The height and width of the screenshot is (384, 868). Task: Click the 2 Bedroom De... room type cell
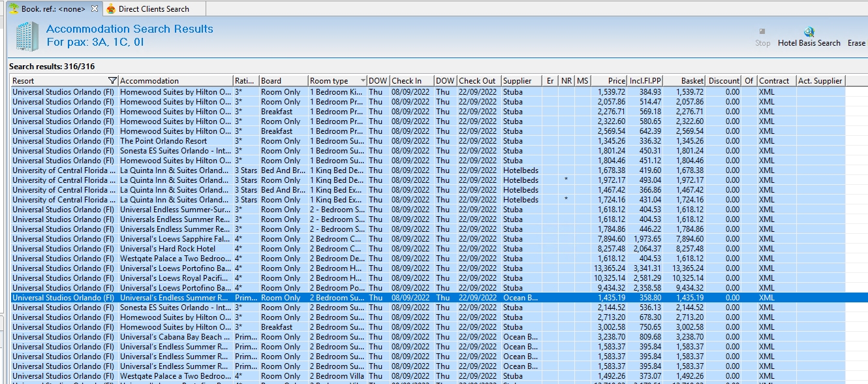pos(337,259)
